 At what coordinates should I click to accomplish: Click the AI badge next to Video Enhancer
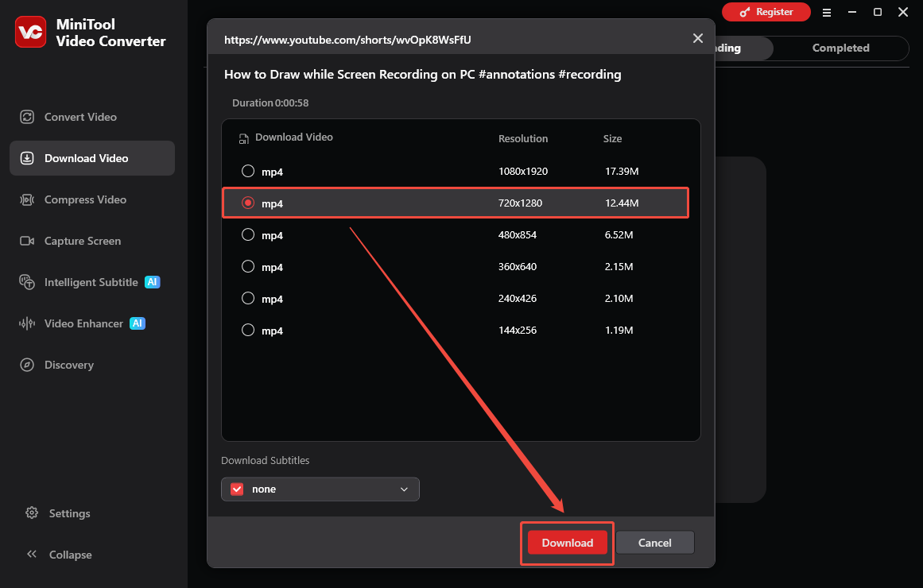point(138,323)
